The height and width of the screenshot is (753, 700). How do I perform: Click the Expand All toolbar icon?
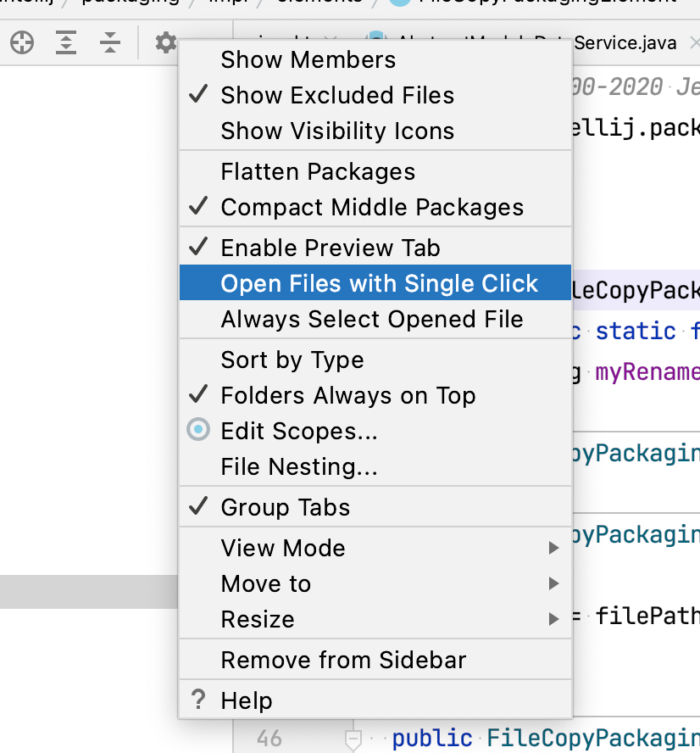click(x=66, y=43)
